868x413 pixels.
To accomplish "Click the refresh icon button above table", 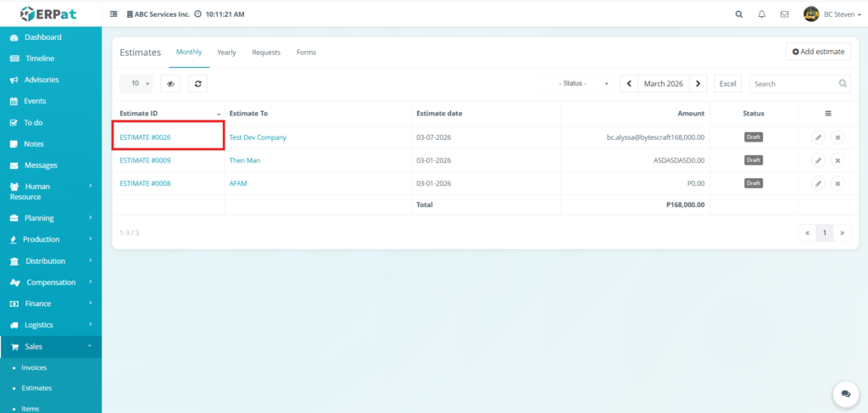I will tap(198, 84).
